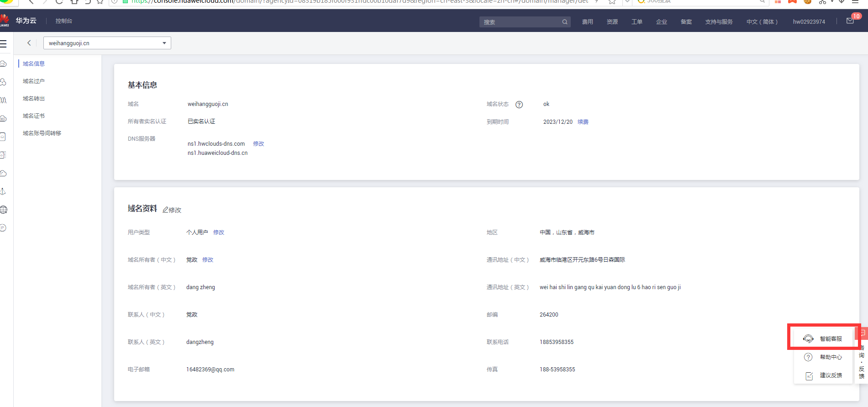This screenshot has height=407, width=868.
Task: Open the three-circle cluster icon in sidebar
Action: (x=3, y=82)
